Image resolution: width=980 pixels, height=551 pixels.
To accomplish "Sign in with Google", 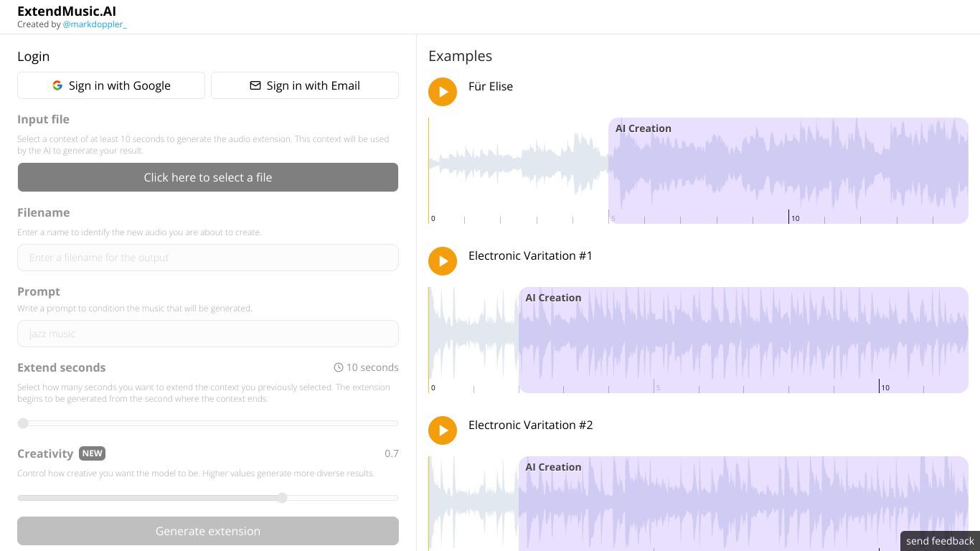I will click(111, 85).
